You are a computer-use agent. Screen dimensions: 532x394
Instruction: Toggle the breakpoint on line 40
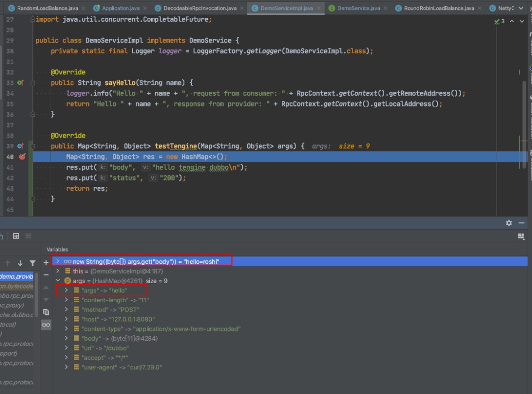(22, 157)
